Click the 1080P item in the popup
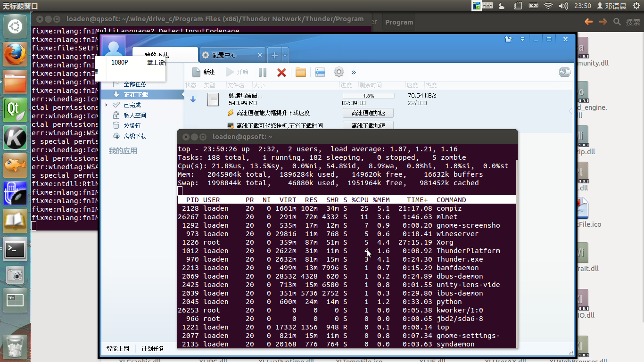Screen dimensions: 644x362 tap(120, 62)
